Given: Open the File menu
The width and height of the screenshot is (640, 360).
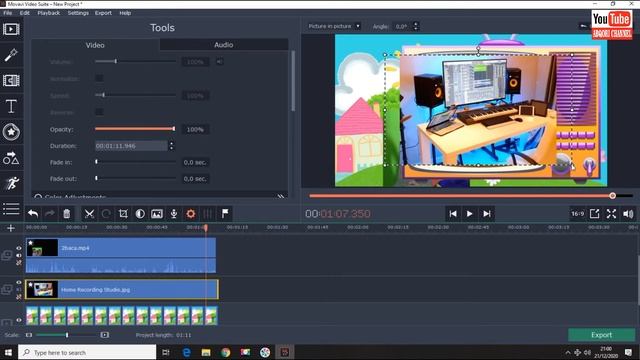Looking at the screenshot, I should pos(7,13).
